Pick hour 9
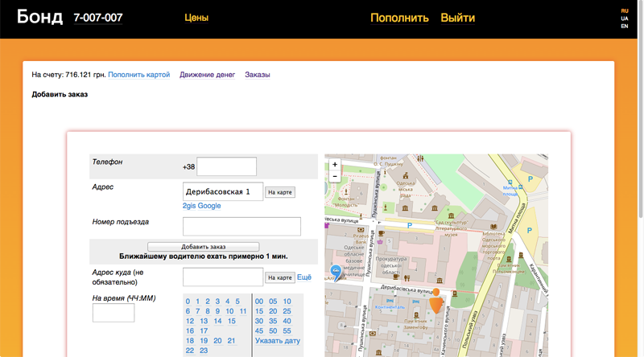Viewport: 644px width, 357px height. [x=217, y=311]
